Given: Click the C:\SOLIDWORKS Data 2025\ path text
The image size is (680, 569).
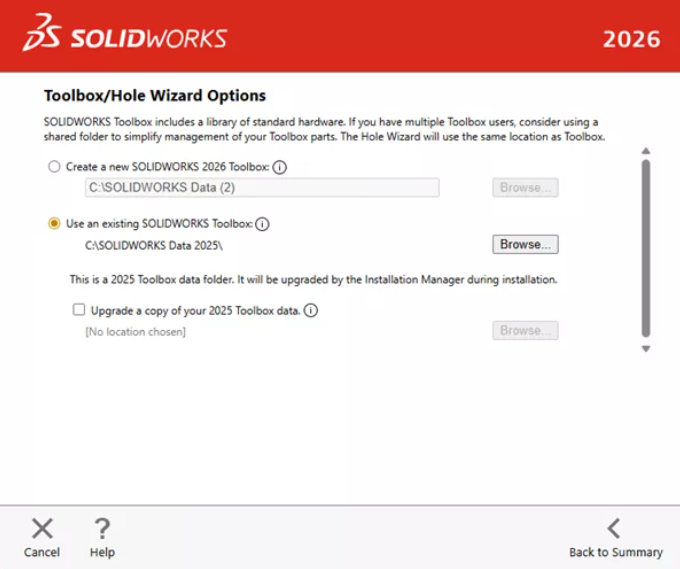Looking at the screenshot, I should click(x=154, y=245).
